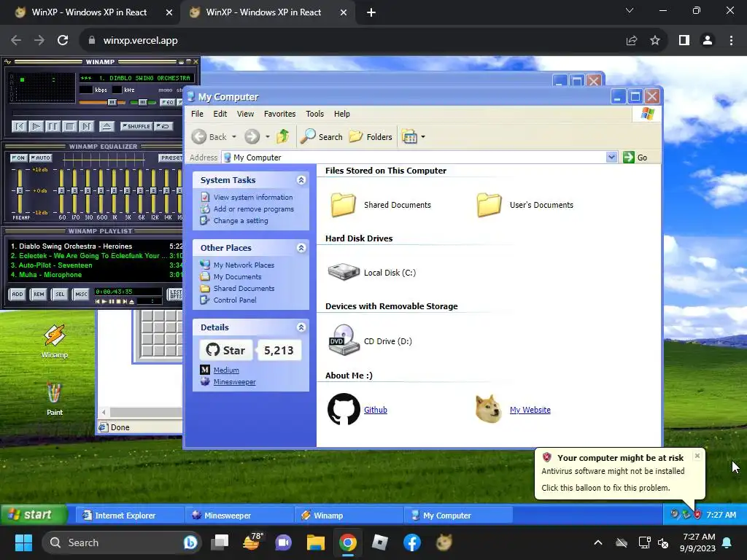Open the File menu in My Computer
The image size is (747, 560).
tap(197, 114)
